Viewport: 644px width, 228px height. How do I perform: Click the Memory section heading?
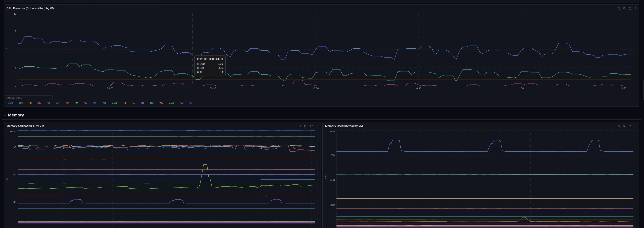[x=16, y=115]
